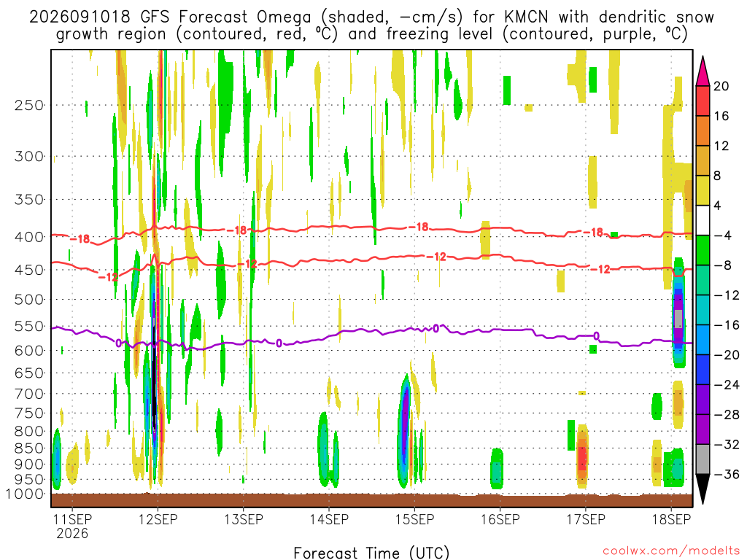This screenshot has height=560, width=747.
Task: Click the orange swatch between 12 and 16
Action: click(703, 131)
